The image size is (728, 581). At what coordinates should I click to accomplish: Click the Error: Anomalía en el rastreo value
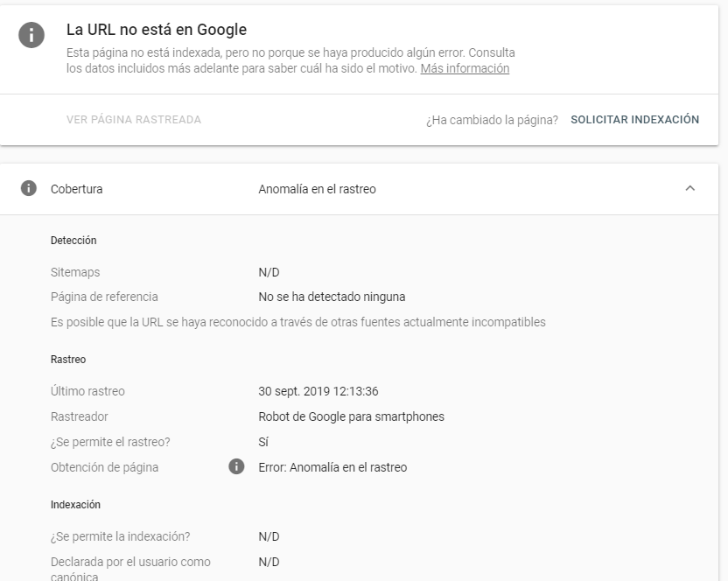332,467
